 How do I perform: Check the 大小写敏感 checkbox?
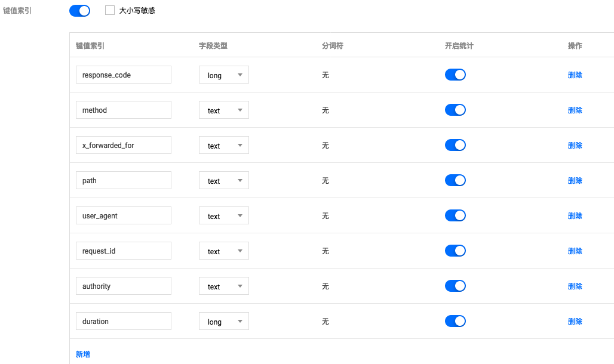[x=110, y=10]
